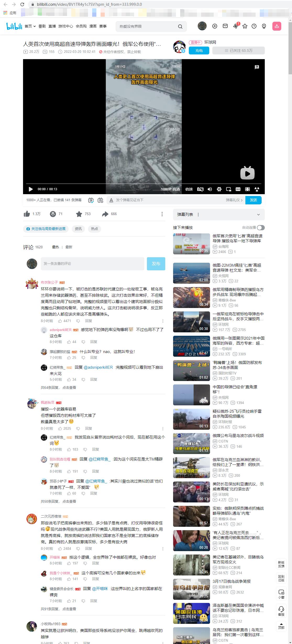Click the pink upload button
292x644 pixels.
[x=277, y=26]
